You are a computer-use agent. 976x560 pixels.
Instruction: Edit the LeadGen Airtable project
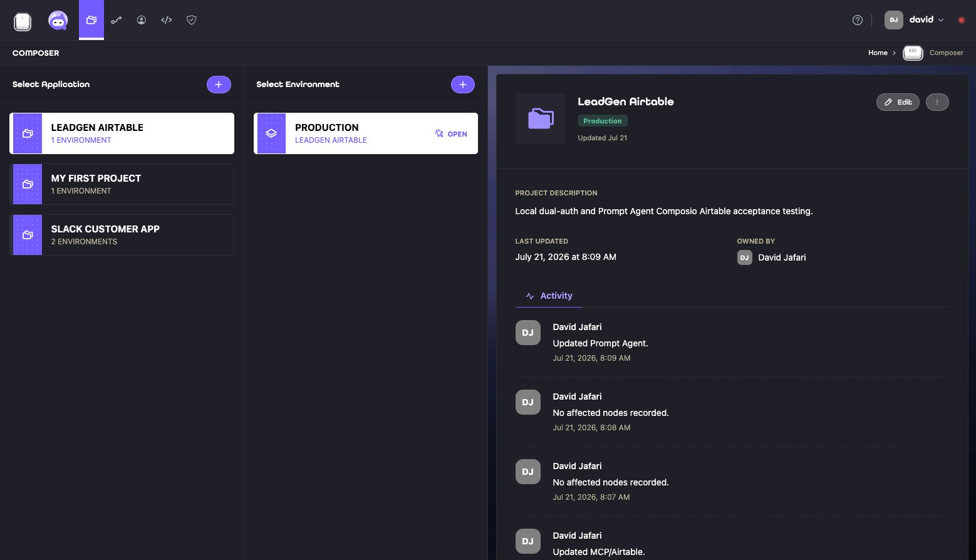[x=898, y=102]
